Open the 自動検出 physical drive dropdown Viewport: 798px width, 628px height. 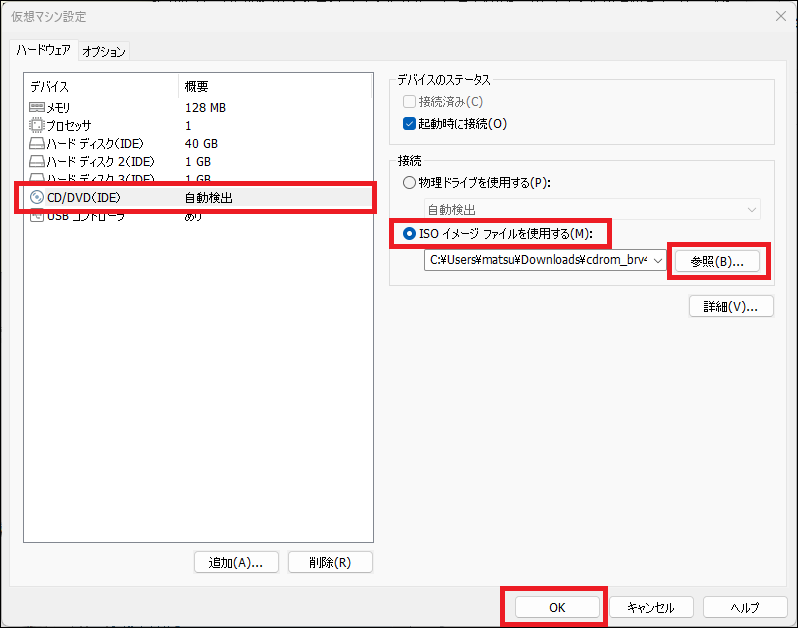[592, 209]
